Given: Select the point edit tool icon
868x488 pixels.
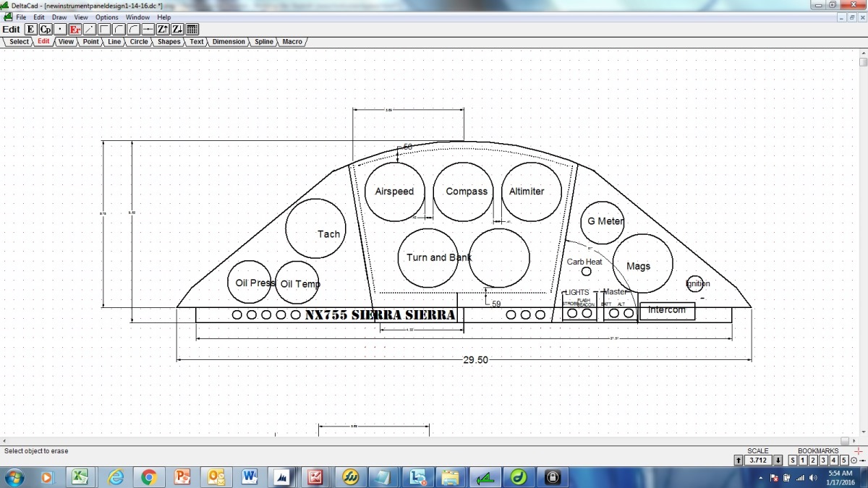Looking at the screenshot, I should pos(60,30).
